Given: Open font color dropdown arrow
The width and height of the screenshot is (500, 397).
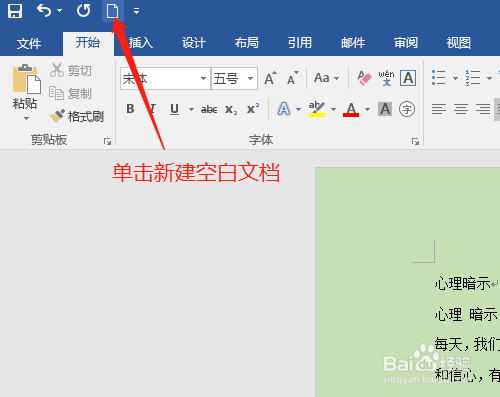Looking at the screenshot, I should 367,109.
